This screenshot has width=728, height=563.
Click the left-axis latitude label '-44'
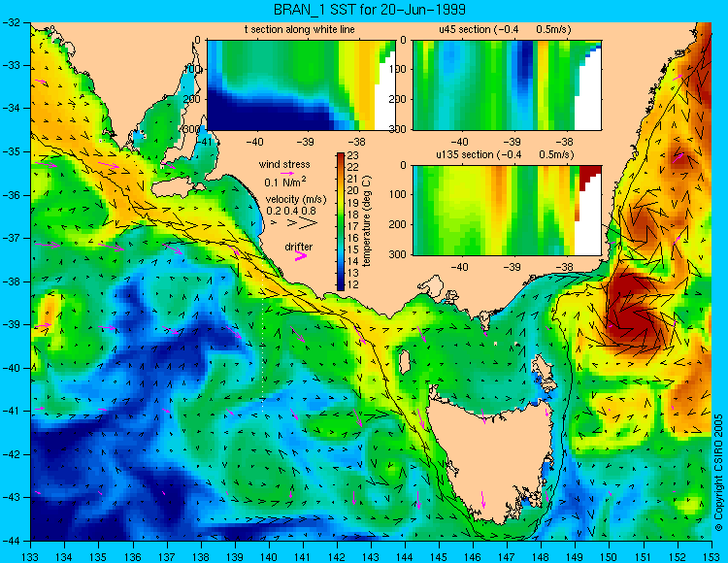pos(11,541)
